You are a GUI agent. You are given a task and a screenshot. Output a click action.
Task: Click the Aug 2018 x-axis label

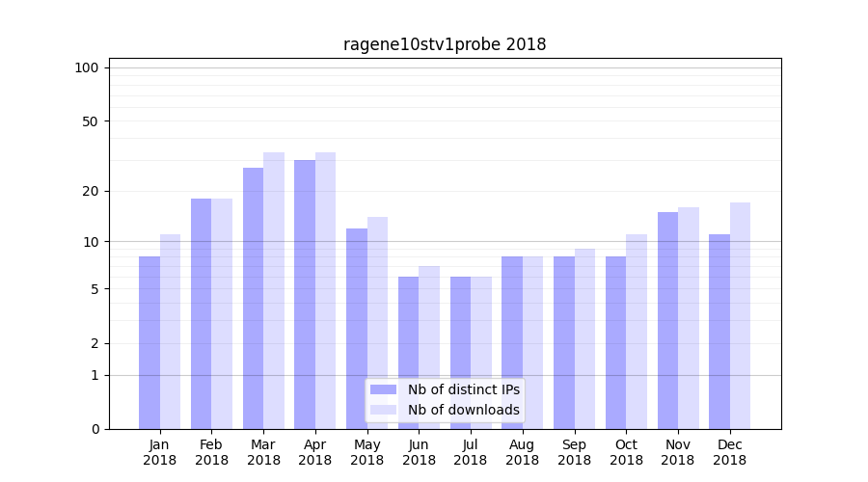(x=522, y=452)
